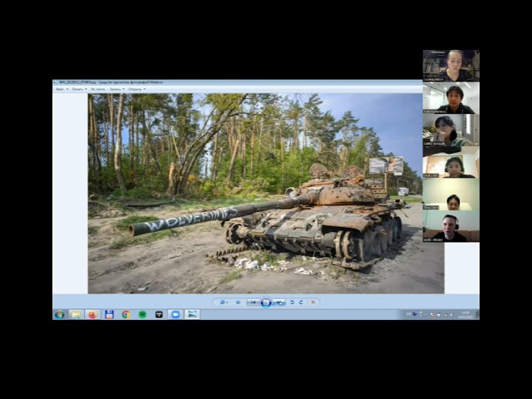Go to the next photo
The height and width of the screenshot is (399, 532).
[279, 303]
